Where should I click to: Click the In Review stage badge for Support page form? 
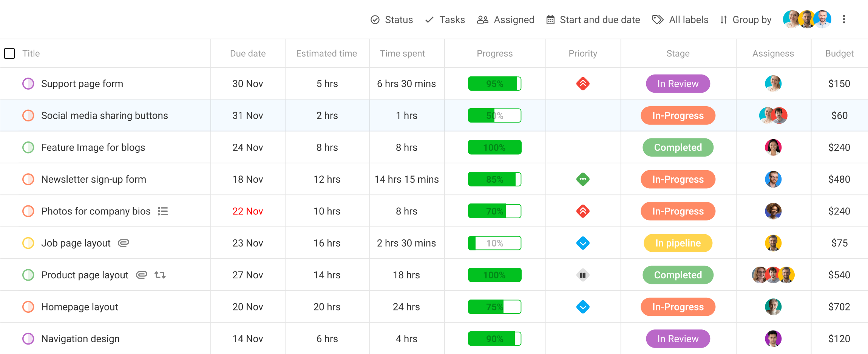click(x=678, y=84)
